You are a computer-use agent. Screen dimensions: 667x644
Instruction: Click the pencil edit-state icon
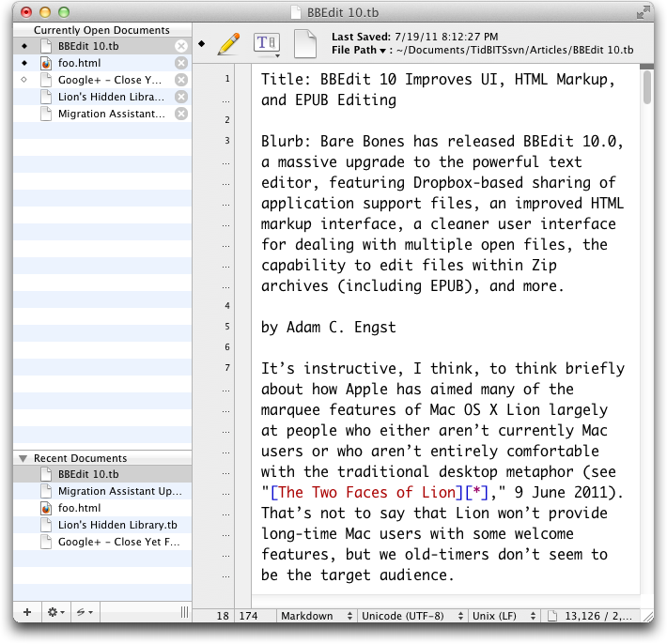[228, 43]
